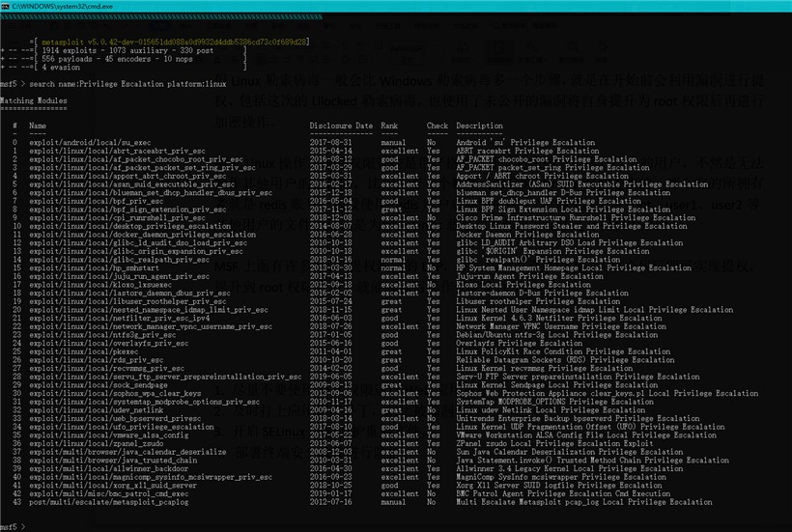Click module exploit/linux/local/overlayfs_priv_esc
Screen dimensions: 792x532
pyautogui.click(x=106, y=342)
